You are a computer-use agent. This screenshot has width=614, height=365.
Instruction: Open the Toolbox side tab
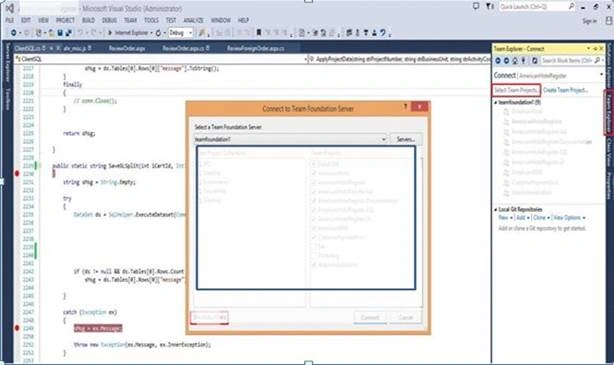[x=7, y=99]
